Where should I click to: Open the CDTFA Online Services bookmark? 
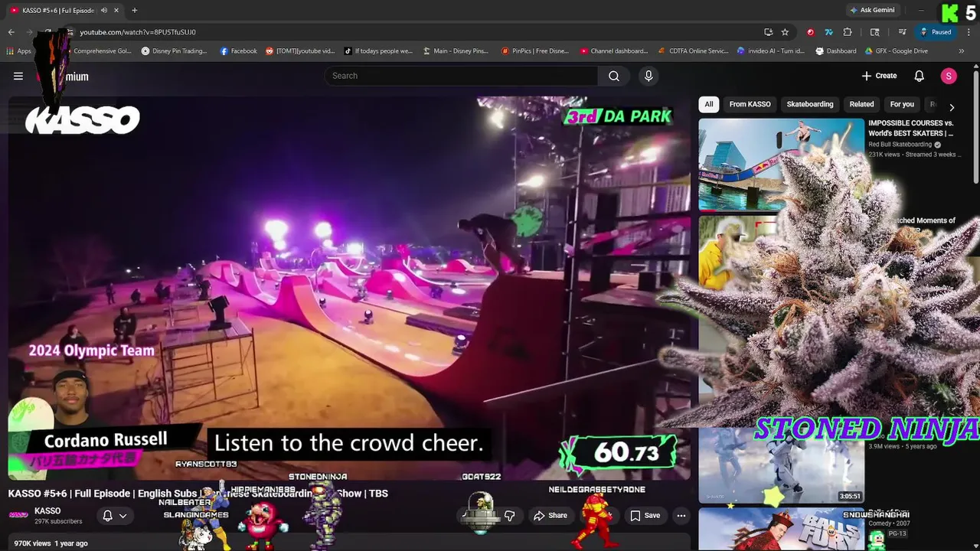pyautogui.click(x=693, y=51)
